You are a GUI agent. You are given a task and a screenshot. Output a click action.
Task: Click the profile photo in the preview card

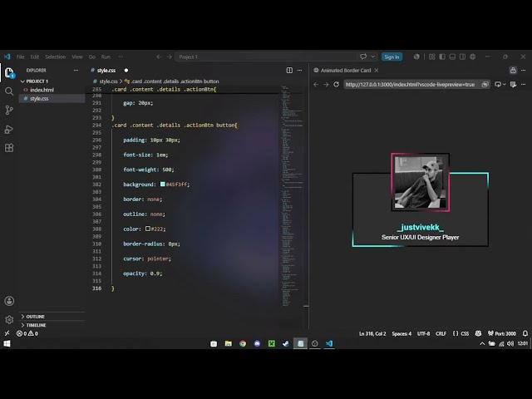(x=420, y=182)
